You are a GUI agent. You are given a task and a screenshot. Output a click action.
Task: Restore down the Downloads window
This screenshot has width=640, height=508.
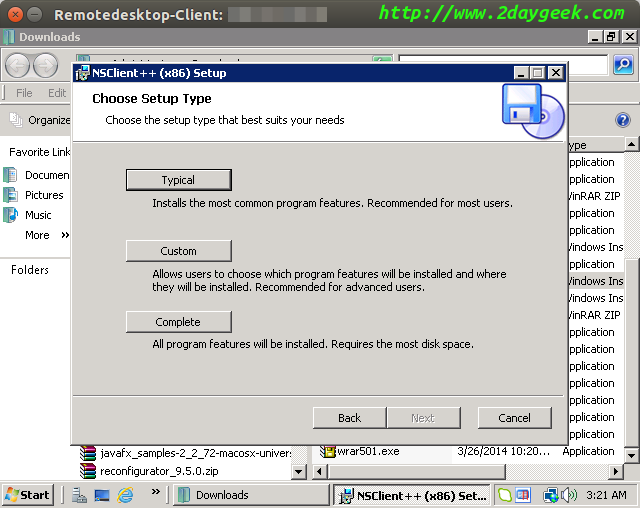click(x=611, y=37)
